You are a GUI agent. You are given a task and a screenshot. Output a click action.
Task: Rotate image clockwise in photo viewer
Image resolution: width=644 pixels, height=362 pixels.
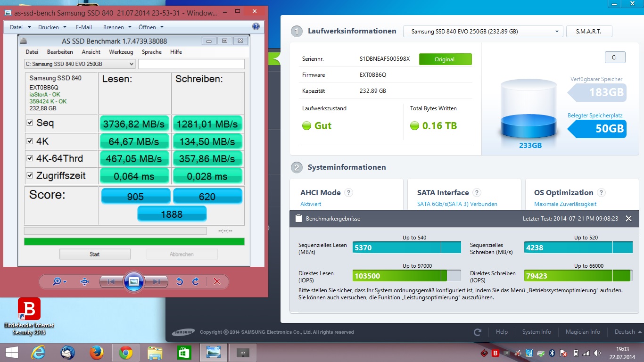point(195,281)
